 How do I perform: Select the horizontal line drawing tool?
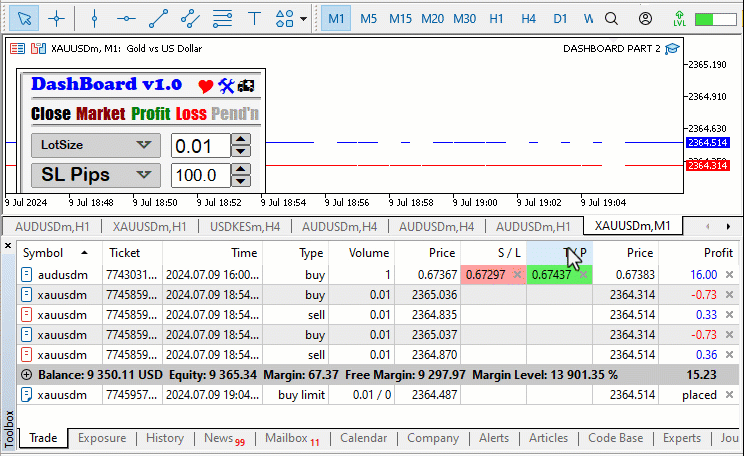[126, 19]
